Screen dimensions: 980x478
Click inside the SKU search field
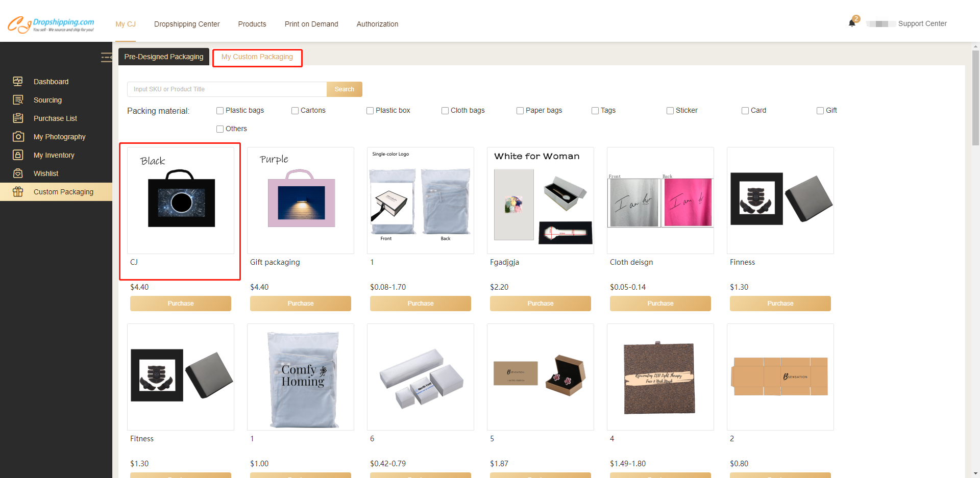click(x=227, y=89)
